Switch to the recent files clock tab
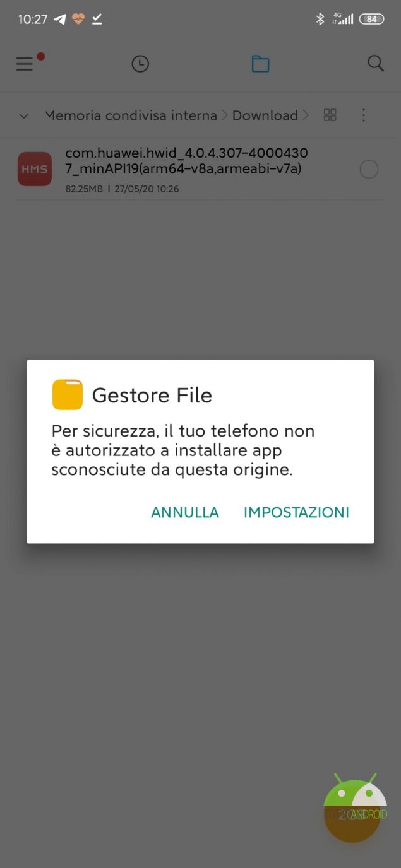Viewport: 401px width, 868px height. tap(140, 64)
